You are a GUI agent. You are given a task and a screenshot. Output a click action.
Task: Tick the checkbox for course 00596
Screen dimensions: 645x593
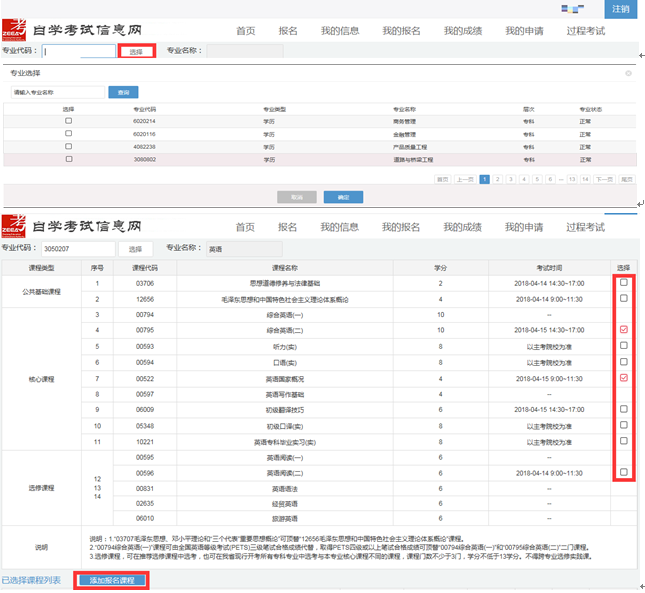point(624,472)
